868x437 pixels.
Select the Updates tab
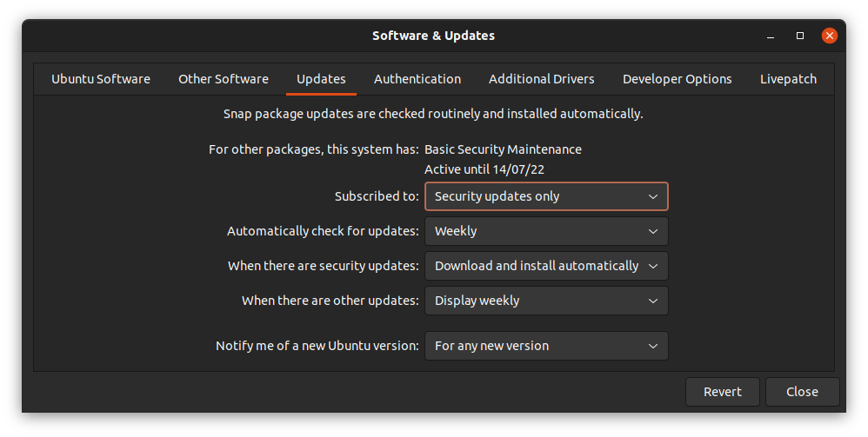pos(321,79)
